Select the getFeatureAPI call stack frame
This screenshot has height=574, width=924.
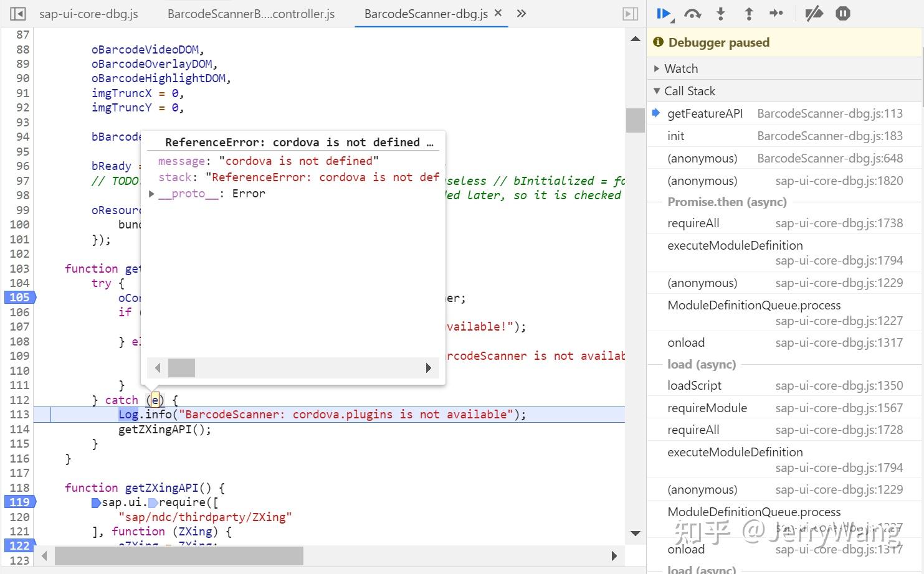[705, 113]
